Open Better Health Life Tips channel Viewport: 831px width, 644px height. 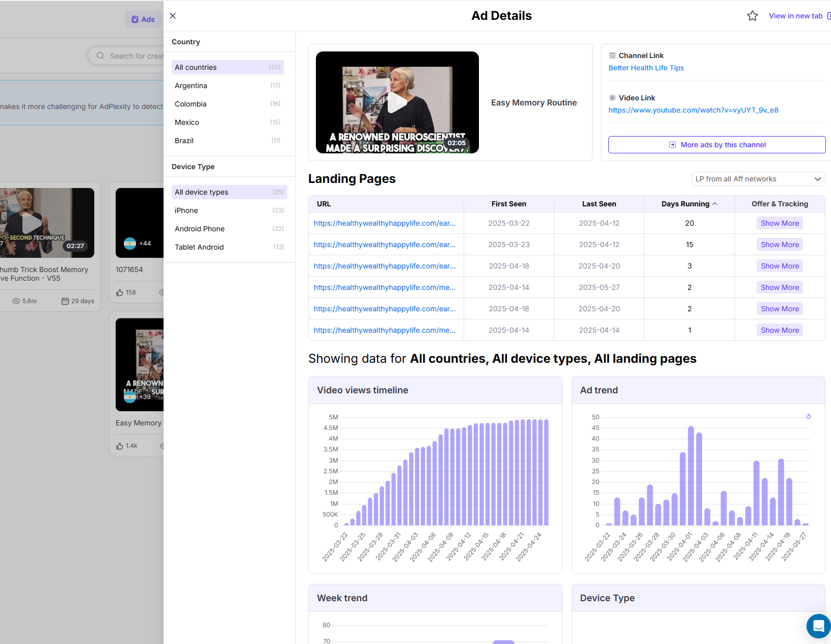click(646, 68)
